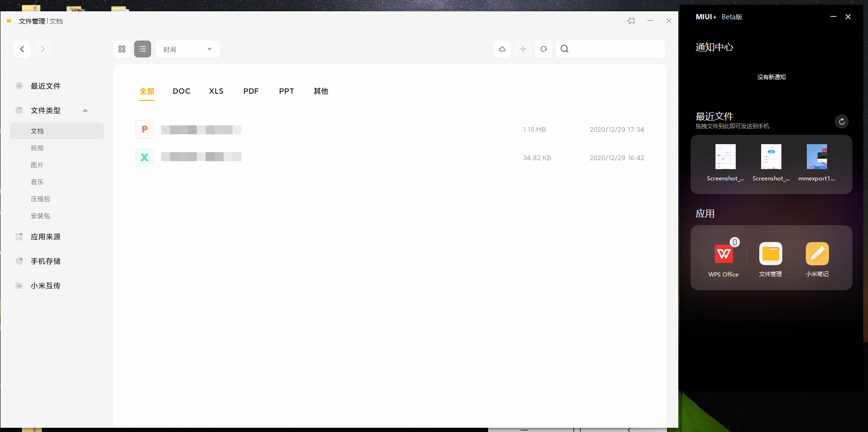This screenshot has width=868, height=432.
Task: Select the 其他 tab
Action: coord(321,91)
